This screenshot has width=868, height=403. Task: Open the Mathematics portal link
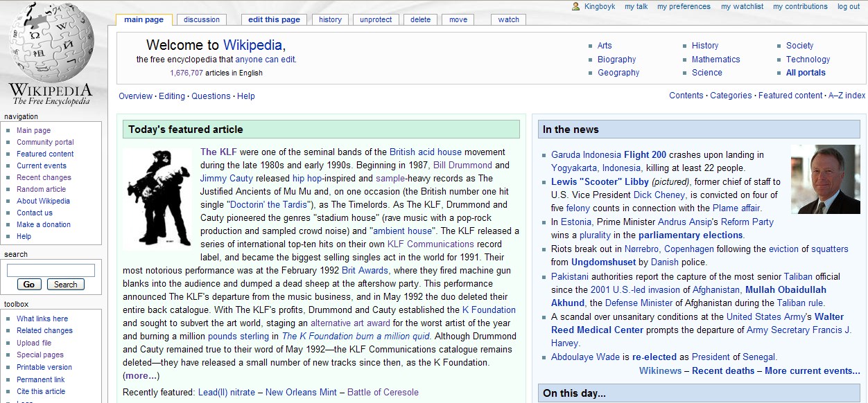(x=715, y=60)
